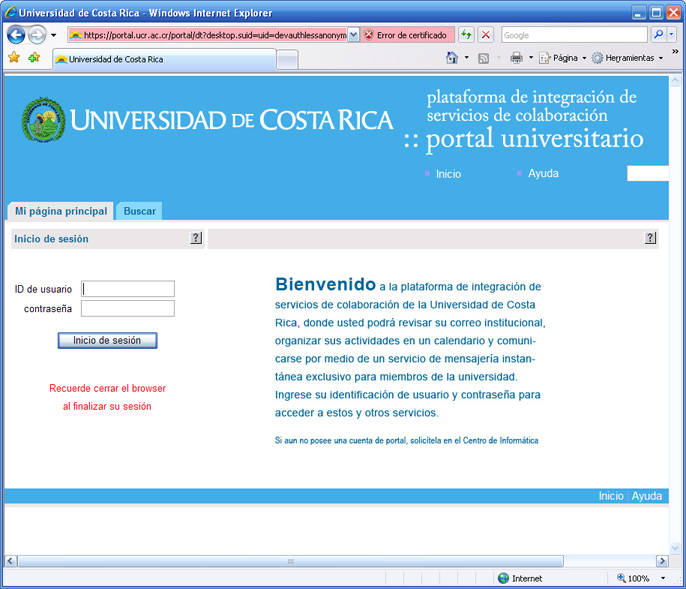Viewport: 686px width, 589px height.
Task: Click the Error de certificado warning
Action: click(x=407, y=35)
